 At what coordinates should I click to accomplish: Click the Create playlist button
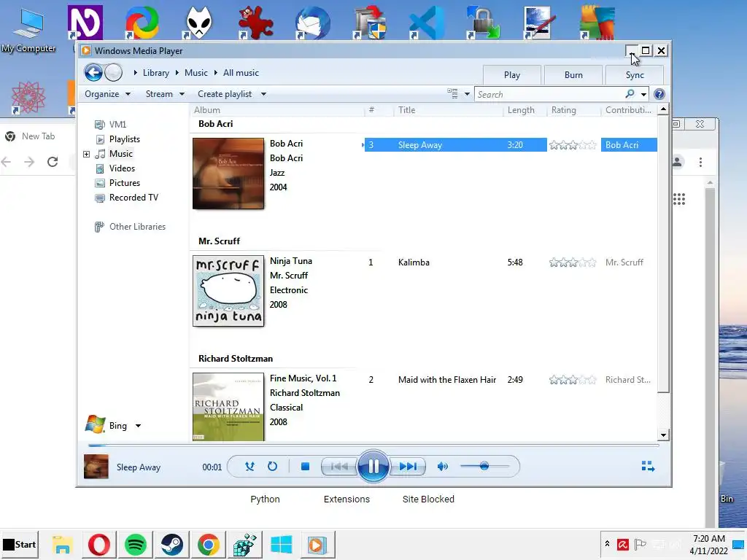tap(225, 94)
